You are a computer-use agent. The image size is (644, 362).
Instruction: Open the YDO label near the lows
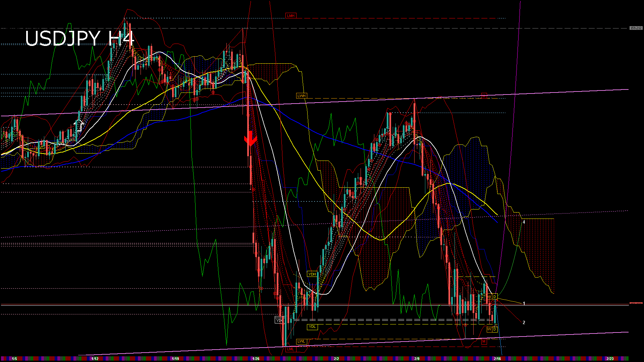coord(279,320)
